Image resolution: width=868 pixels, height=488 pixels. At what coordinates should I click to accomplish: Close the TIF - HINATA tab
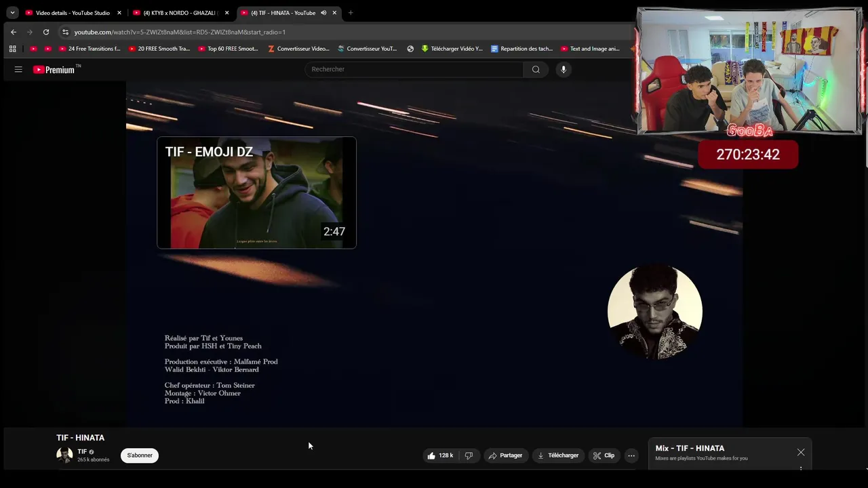pyautogui.click(x=334, y=13)
